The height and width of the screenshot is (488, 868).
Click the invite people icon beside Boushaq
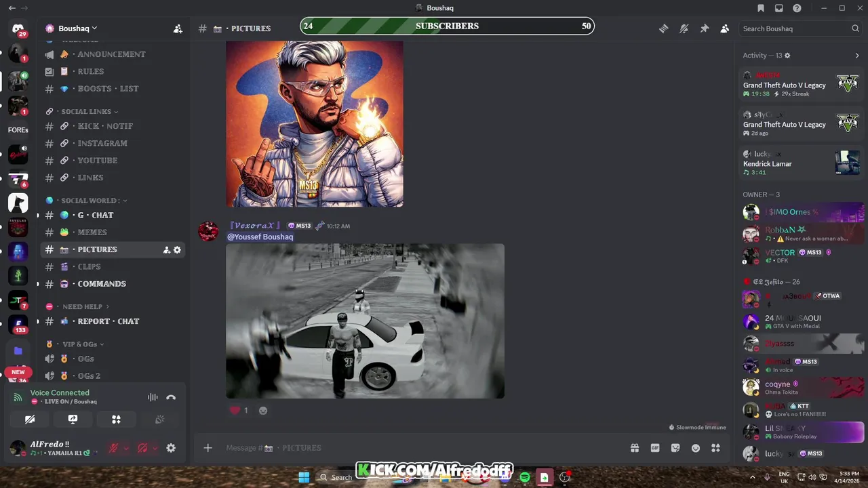(178, 28)
